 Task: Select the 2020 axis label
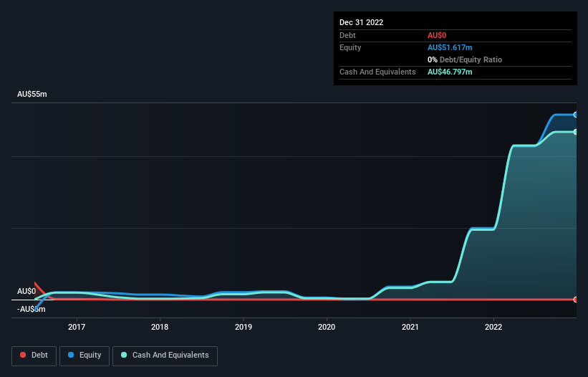click(327, 327)
